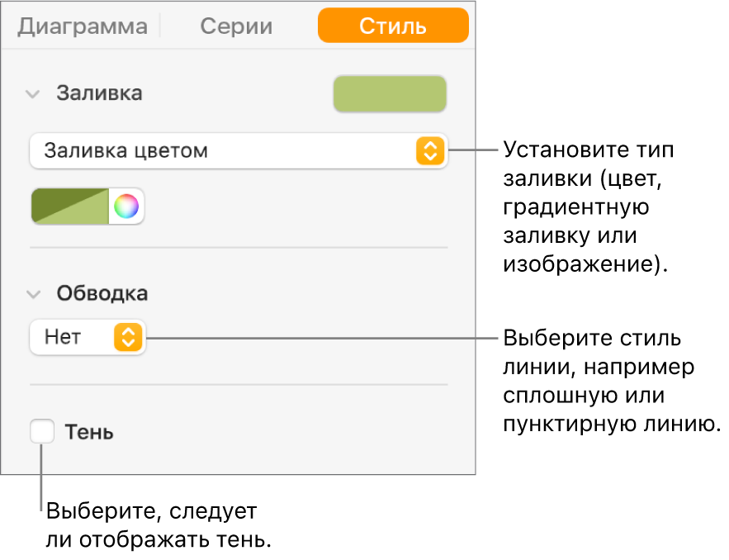This screenshot has width=729, height=560.
Task: Select the Стиль tab
Action: pos(393,26)
